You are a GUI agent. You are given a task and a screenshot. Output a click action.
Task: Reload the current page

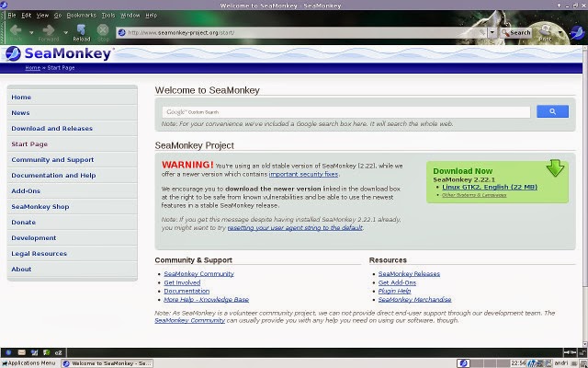pyautogui.click(x=82, y=32)
